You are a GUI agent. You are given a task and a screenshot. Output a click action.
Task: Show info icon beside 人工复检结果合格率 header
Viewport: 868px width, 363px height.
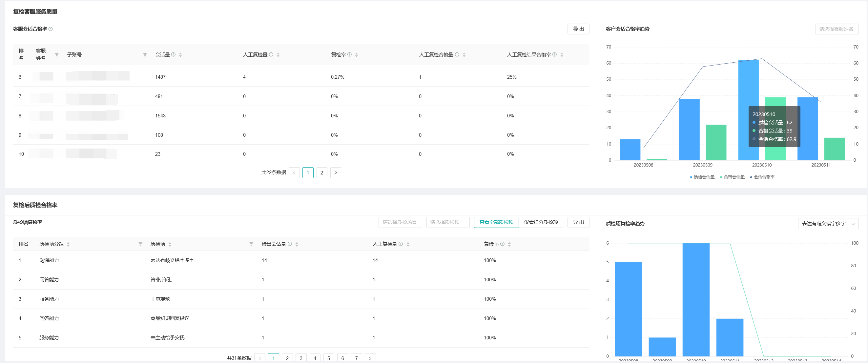pos(555,54)
